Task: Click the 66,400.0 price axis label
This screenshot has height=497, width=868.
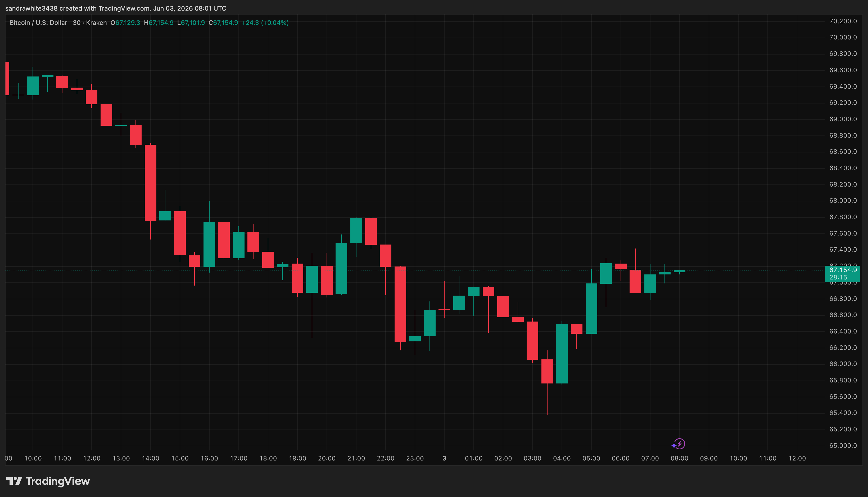Action: pos(843,331)
